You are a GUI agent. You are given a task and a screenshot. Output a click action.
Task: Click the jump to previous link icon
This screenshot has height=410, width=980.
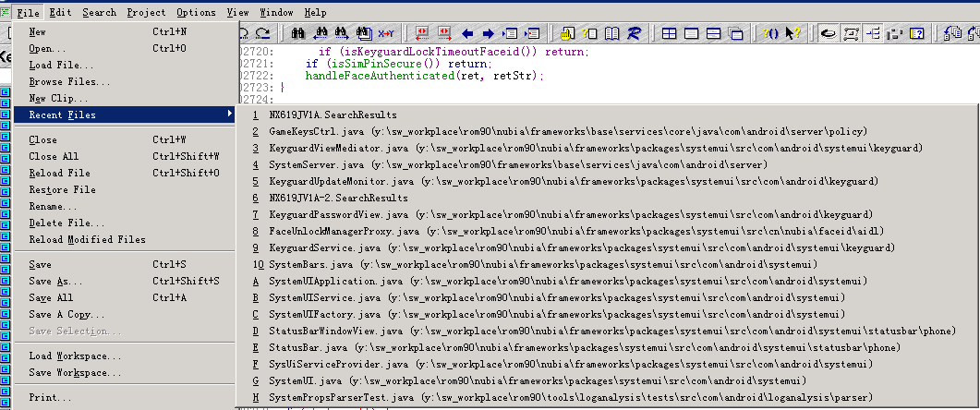[422, 33]
